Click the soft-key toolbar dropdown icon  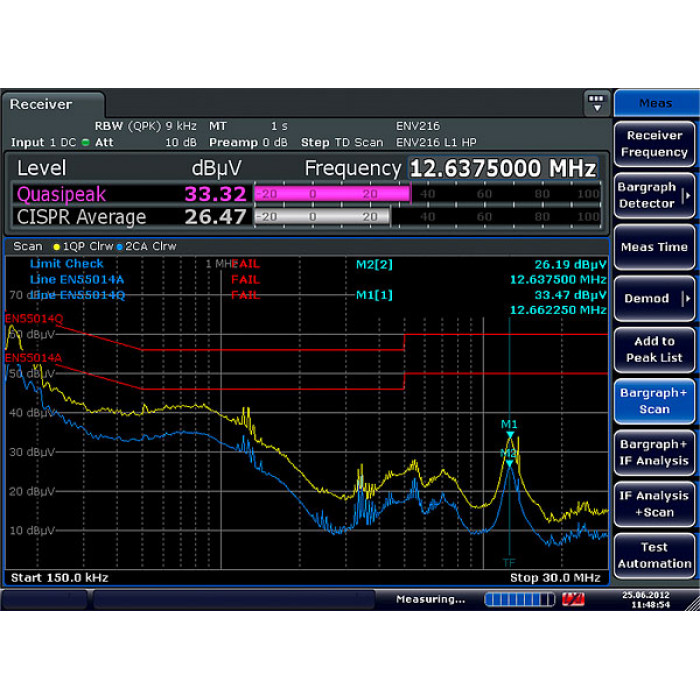(596, 103)
